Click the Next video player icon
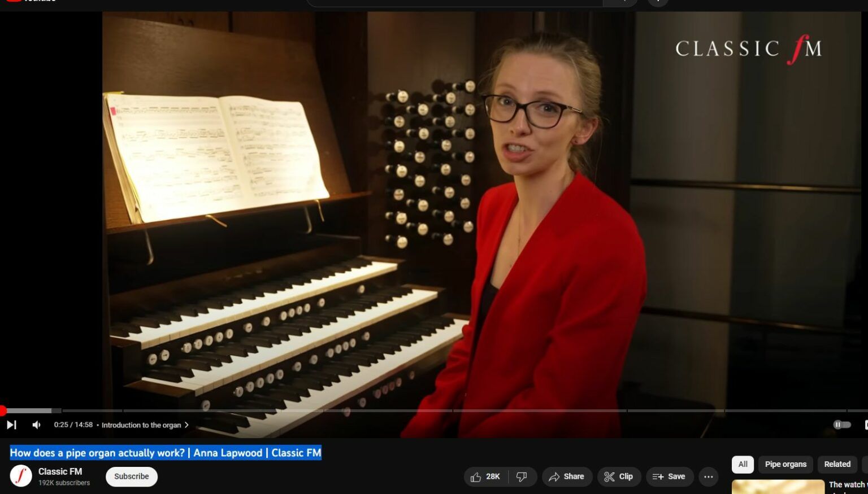Image resolution: width=868 pixels, height=494 pixels. (x=12, y=425)
